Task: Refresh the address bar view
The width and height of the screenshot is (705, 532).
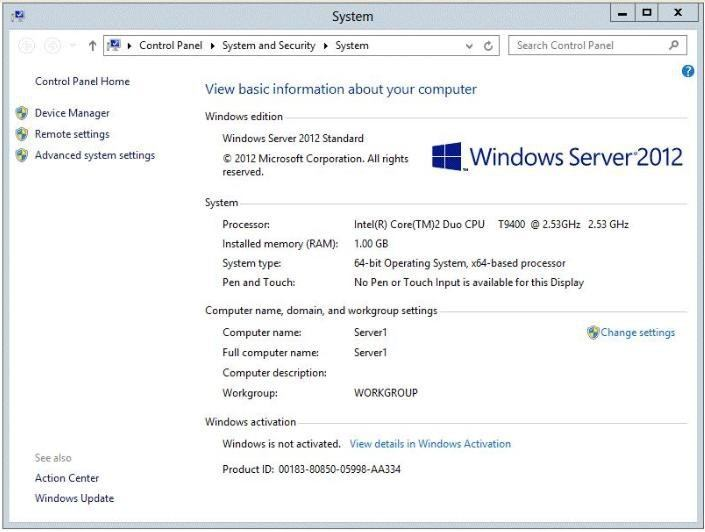Action: [x=489, y=46]
